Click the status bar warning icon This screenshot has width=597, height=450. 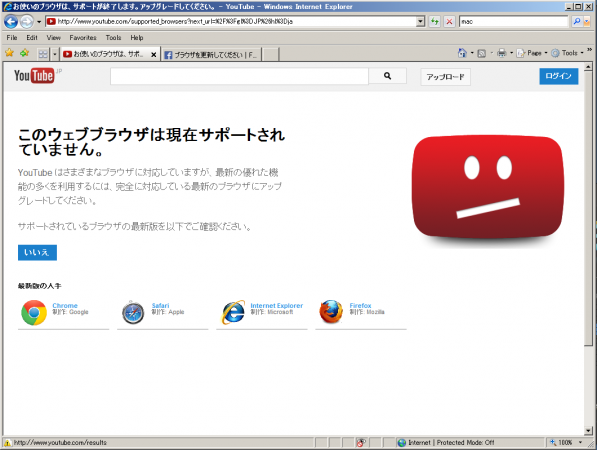click(7, 442)
